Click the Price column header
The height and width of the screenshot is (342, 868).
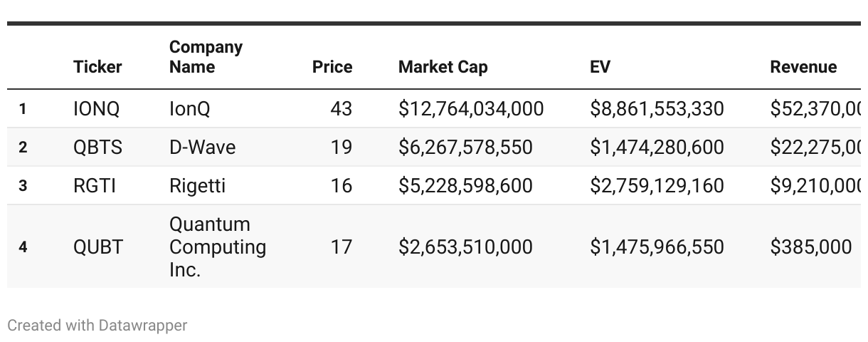coord(332,67)
